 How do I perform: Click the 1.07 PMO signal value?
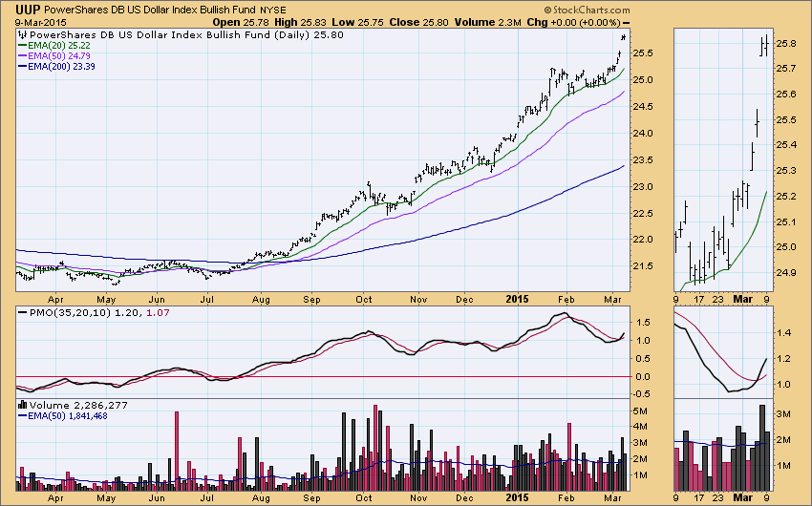coord(159,313)
